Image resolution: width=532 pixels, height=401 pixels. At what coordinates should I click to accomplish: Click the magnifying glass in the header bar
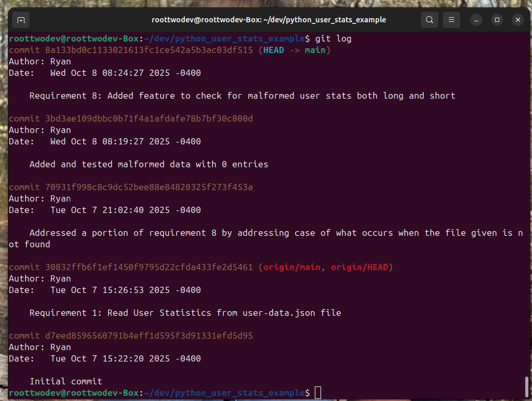tap(429, 19)
